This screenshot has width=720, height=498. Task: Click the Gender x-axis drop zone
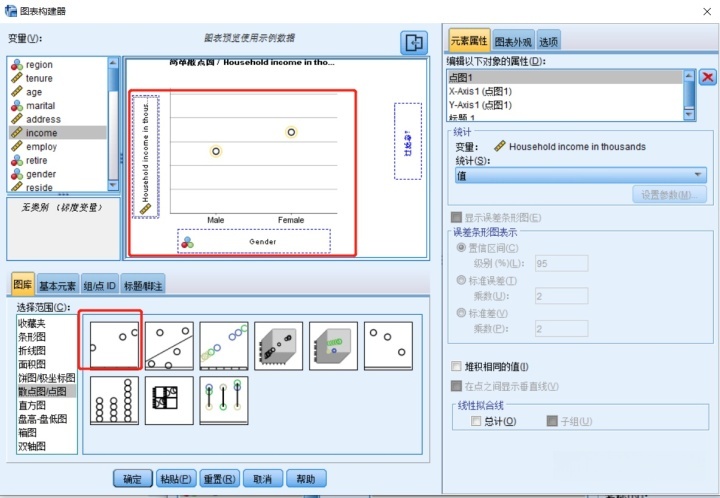click(254, 241)
